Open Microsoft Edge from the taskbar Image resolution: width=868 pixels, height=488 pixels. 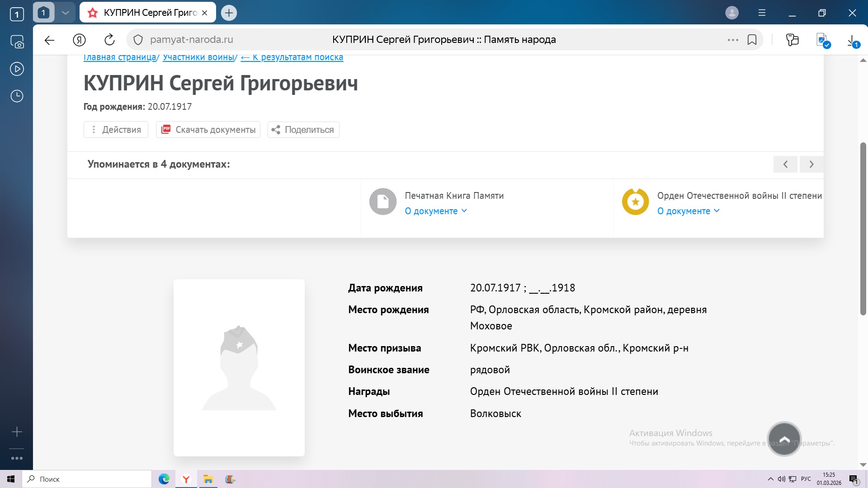[x=164, y=479]
